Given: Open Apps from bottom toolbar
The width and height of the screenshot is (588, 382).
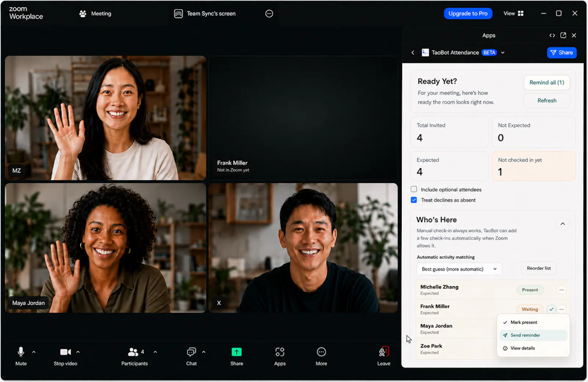Looking at the screenshot, I should tap(280, 356).
